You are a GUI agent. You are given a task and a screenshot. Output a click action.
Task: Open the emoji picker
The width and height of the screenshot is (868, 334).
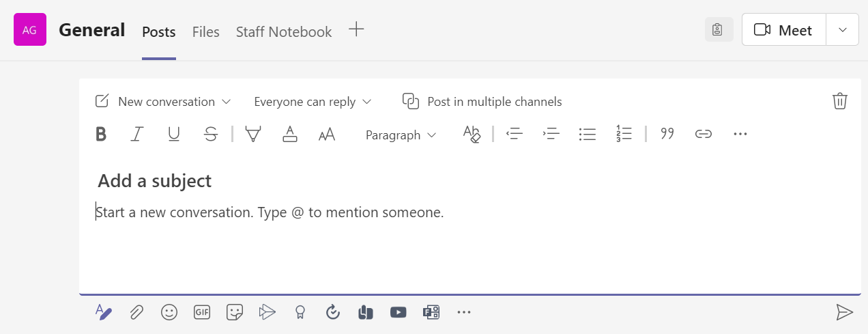(x=169, y=312)
